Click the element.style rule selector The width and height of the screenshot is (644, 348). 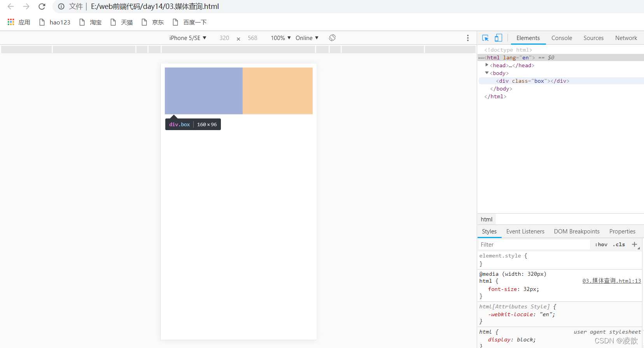[500, 256]
